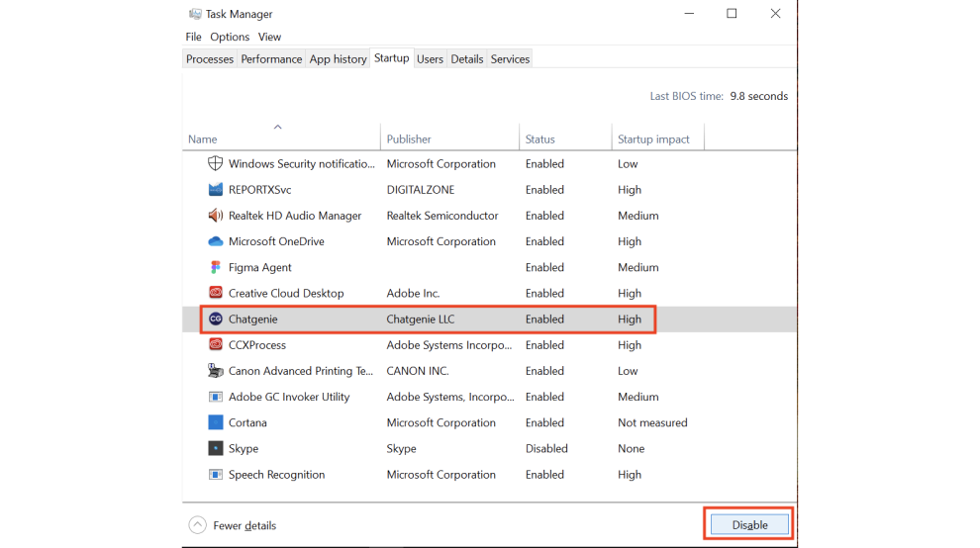Click the Realtek Semiconductor publisher cell

[441, 216]
